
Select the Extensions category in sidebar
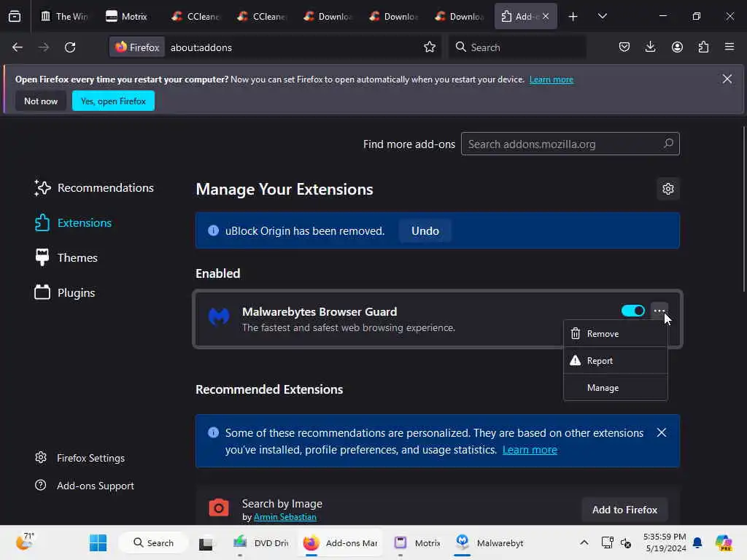tap(73, 223)
